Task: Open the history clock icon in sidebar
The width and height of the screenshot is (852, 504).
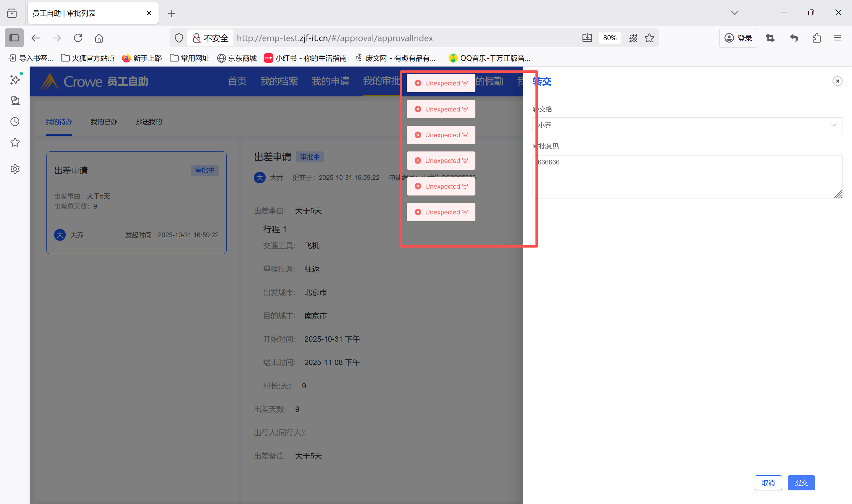Action: coord(15,122)
